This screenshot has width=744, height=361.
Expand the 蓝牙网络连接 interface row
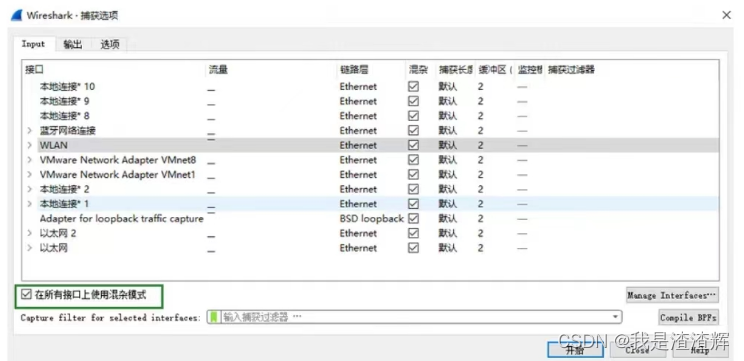(29, 130)
